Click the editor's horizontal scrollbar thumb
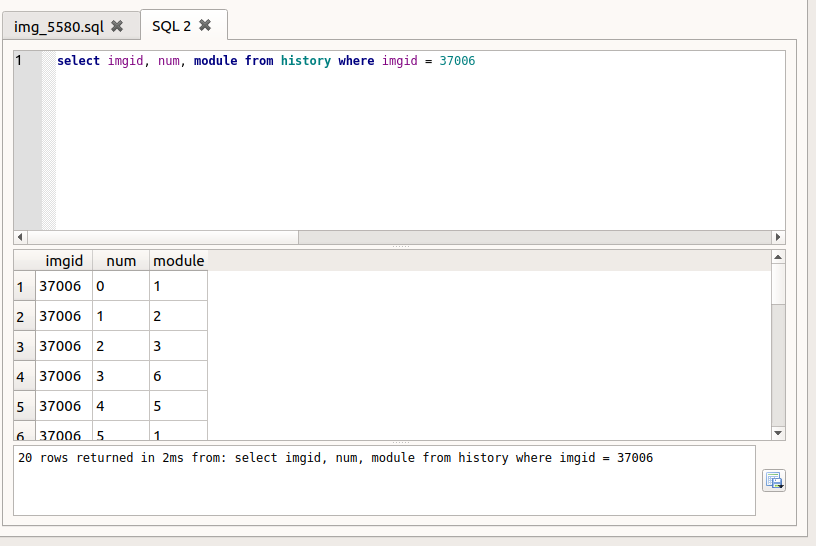The image size is (816, 546). point(162,237)
